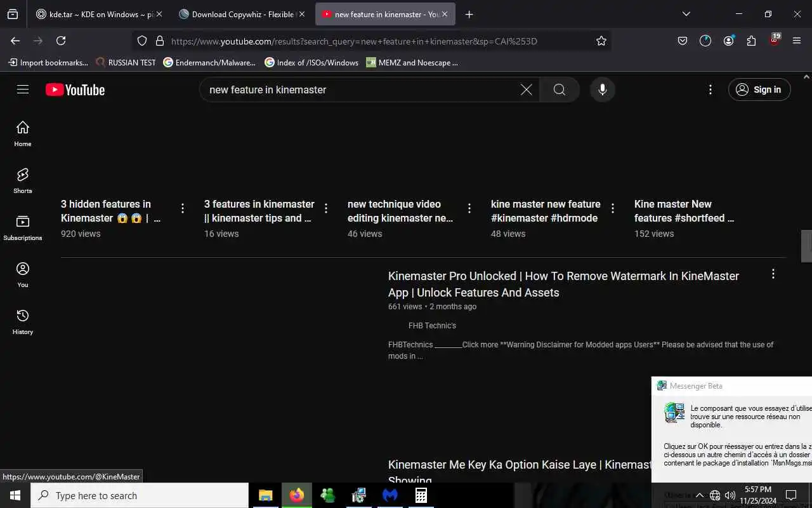This screenshot has height=508, width=812.
Task: Open the '3 hidden features in Kinemaster' short
Action: tap(110, 211)
